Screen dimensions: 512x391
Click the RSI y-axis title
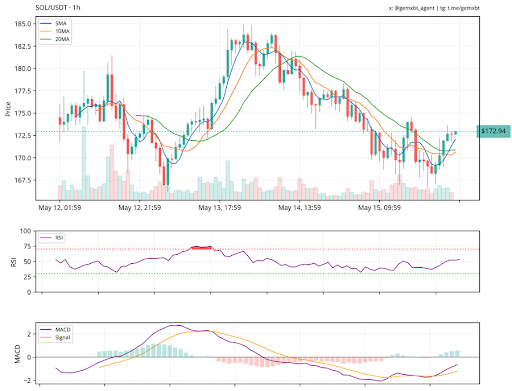click(14, 262)
